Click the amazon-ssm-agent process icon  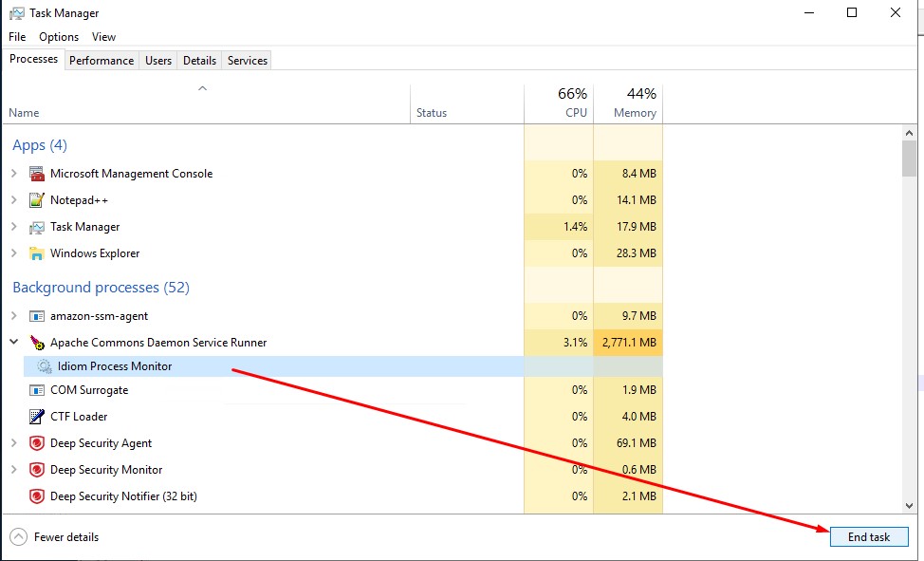[x=37, y=316]
